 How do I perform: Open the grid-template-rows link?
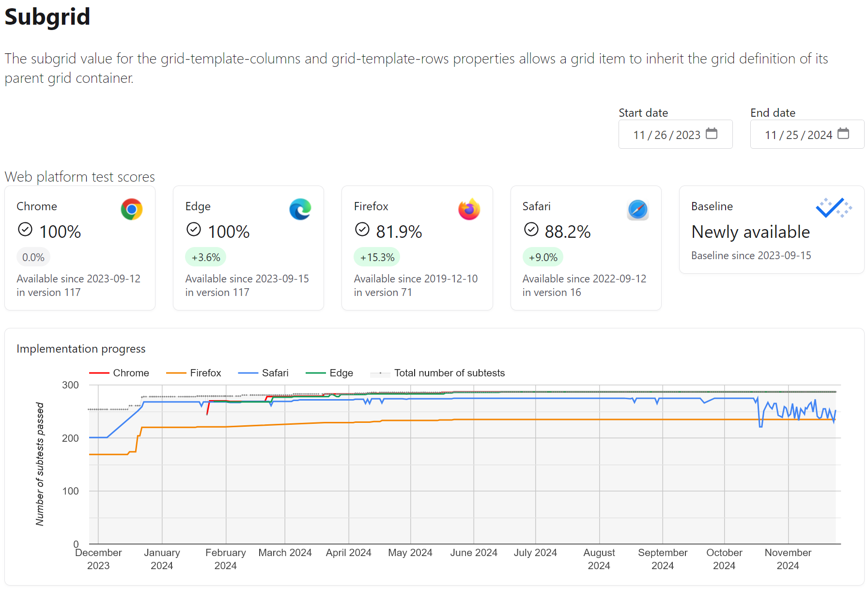click(x=390, y=59)
